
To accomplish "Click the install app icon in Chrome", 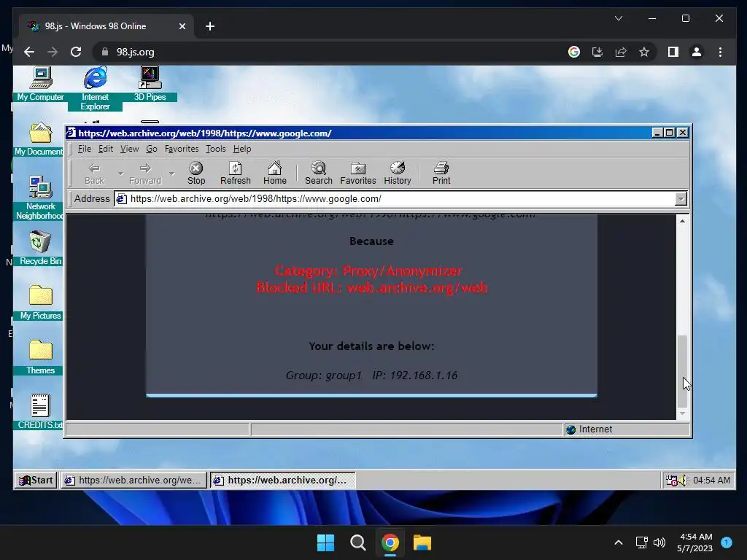I will [597, 52].
